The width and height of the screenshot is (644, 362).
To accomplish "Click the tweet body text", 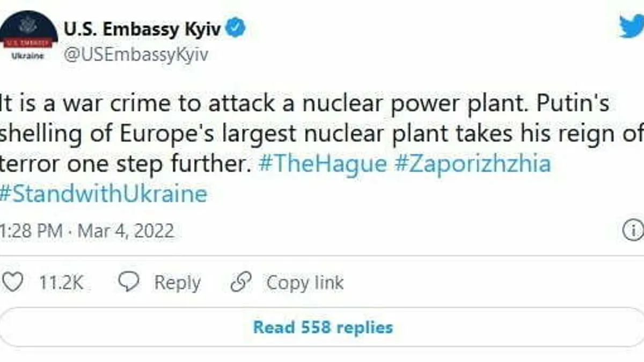I will [x=301, y=134].
